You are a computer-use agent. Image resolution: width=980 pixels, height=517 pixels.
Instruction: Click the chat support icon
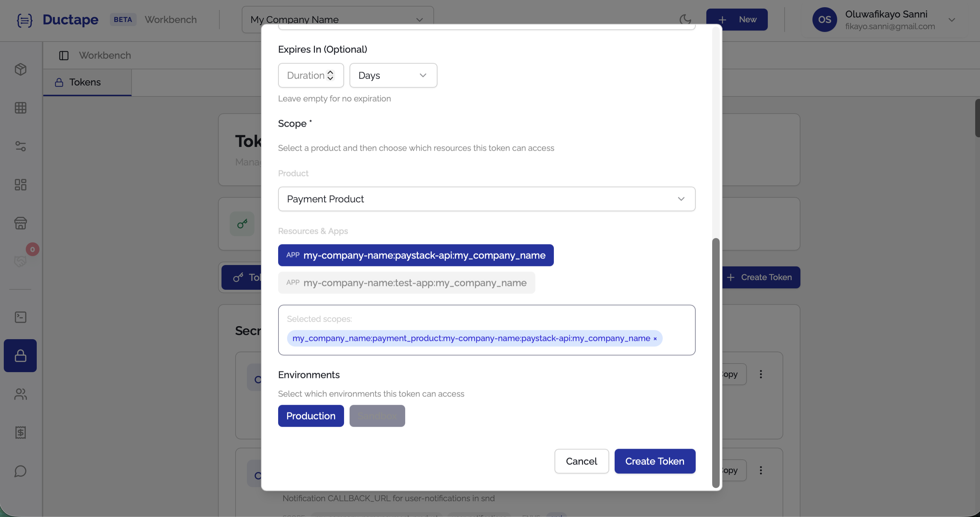pyautogui.click(x=20, y=471)
